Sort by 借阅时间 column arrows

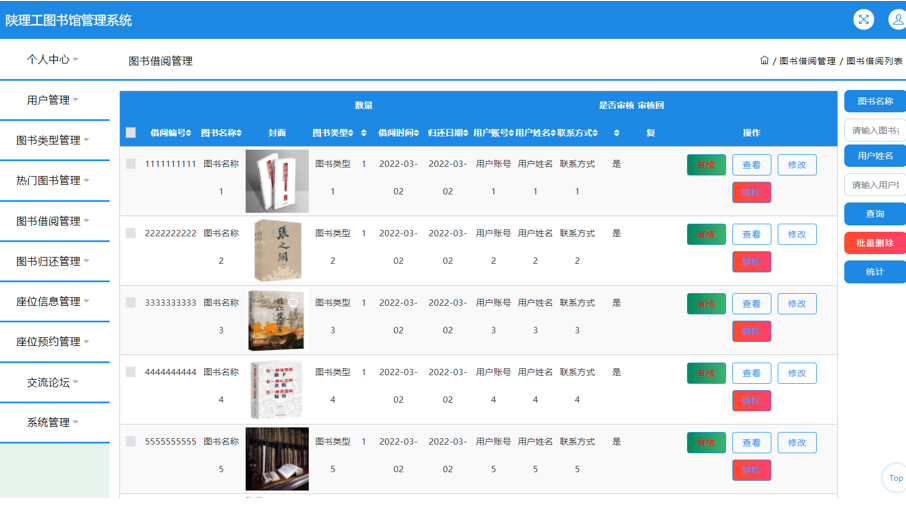pyautogui.click(x=416, y=133)
